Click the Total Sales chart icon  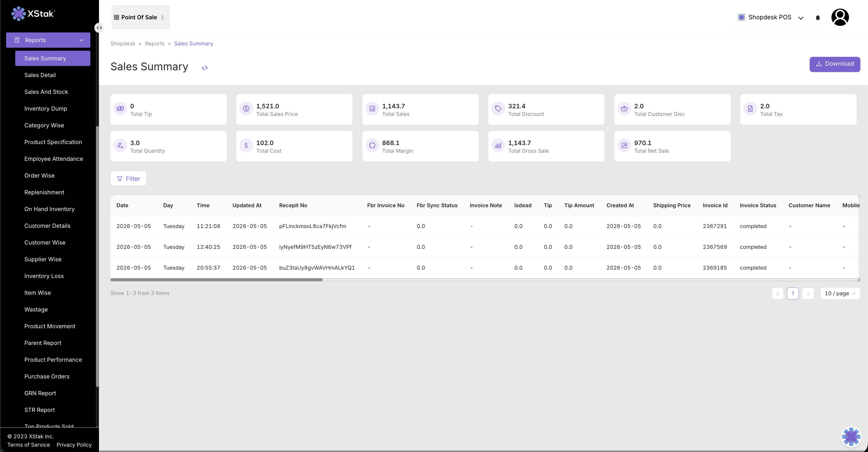pyautogui.click(x=372, y=109)
